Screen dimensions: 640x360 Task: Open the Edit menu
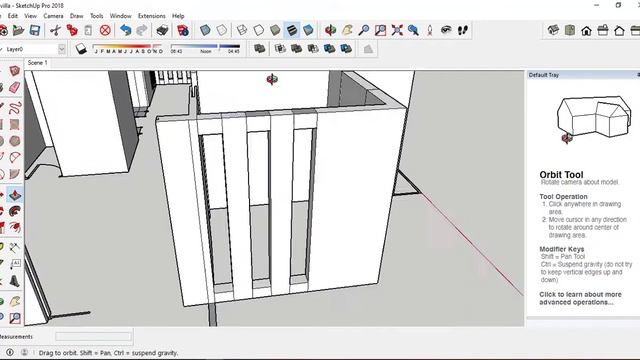(x=13, y=16)
